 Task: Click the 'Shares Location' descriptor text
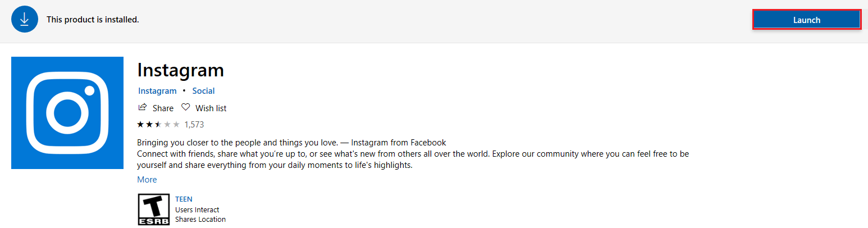pos(200,220)
